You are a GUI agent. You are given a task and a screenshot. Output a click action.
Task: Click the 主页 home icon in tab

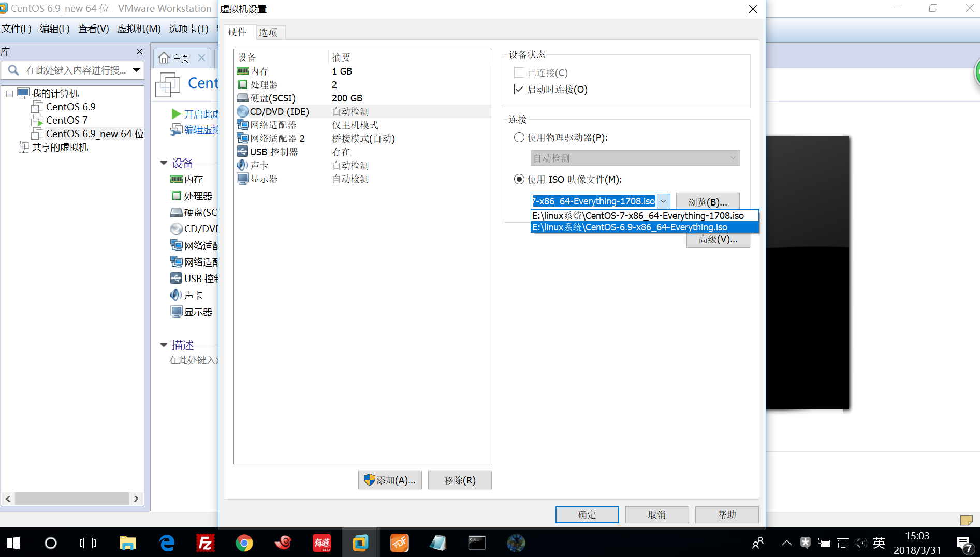[x=164, y=58]
